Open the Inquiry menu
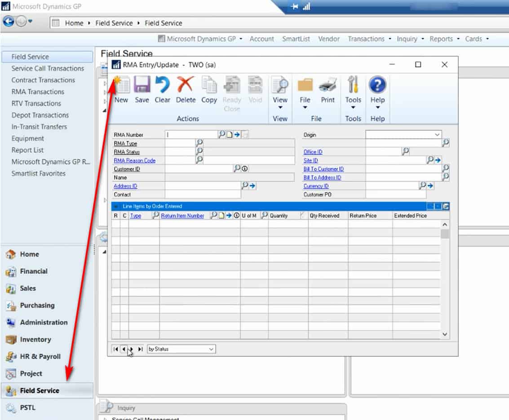 [x=410, y=39]
